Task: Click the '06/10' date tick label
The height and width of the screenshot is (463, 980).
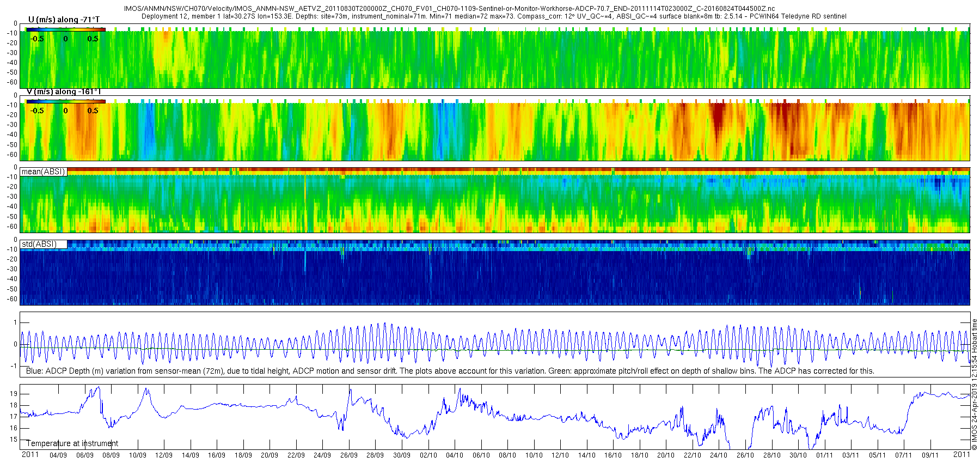Action: point(481,455)
